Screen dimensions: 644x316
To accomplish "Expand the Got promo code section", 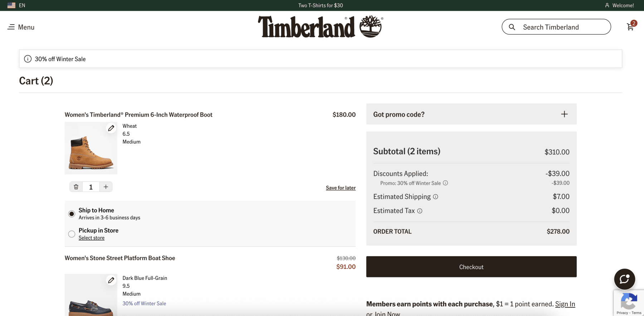I will tap(471, 114).
